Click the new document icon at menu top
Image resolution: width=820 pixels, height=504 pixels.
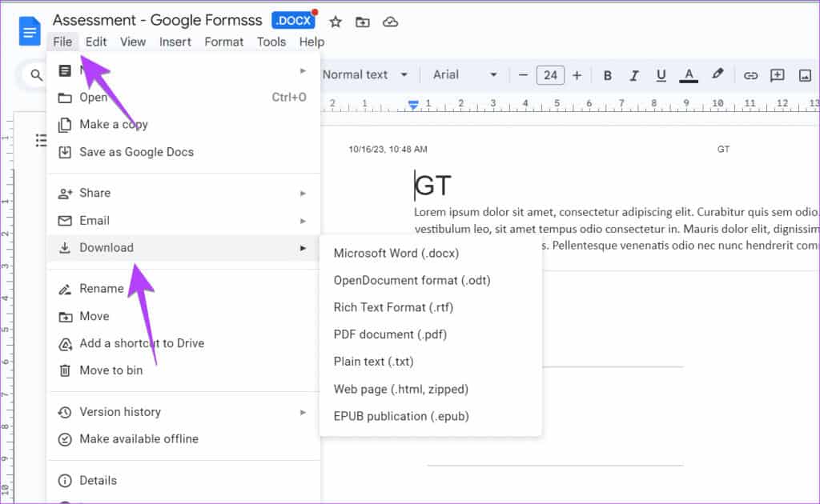pos(65,70)
